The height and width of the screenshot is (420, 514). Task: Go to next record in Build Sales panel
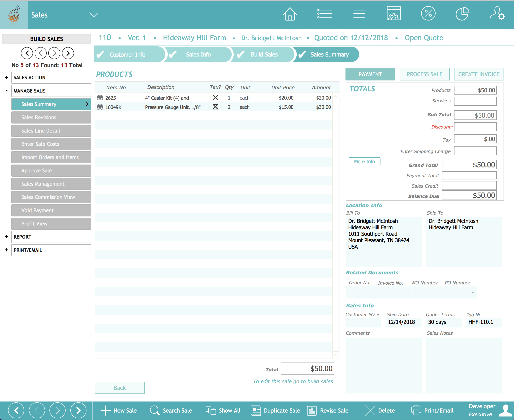(54, 53)
